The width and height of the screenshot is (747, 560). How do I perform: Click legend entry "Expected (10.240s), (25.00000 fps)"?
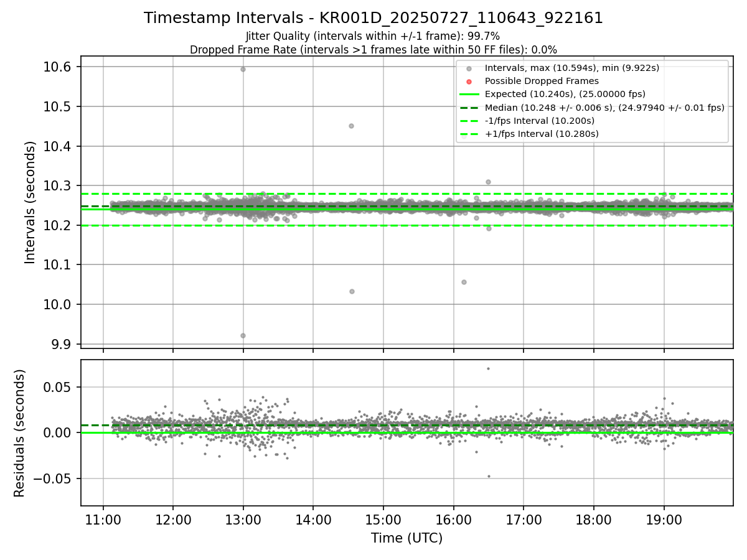[x=565, y=94]
